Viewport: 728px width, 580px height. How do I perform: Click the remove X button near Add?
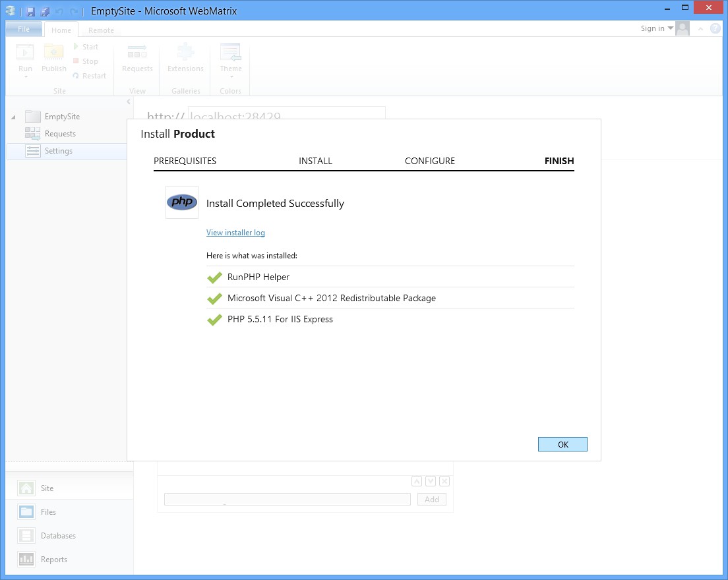tap(444, 481)
